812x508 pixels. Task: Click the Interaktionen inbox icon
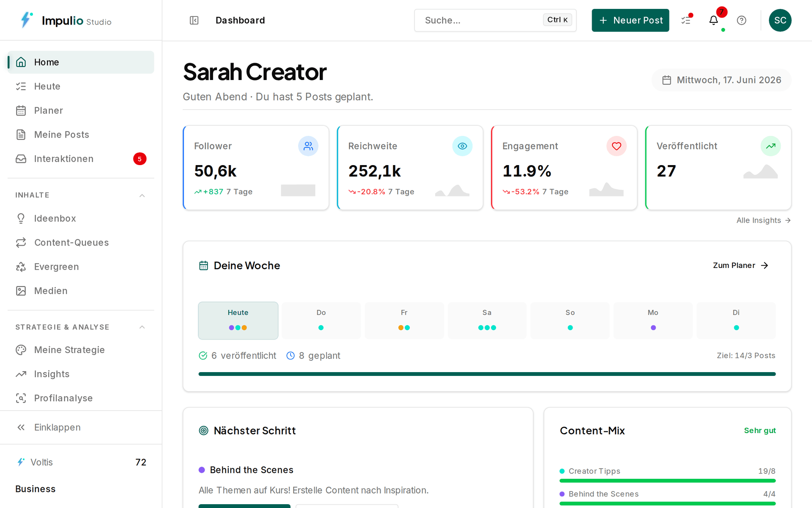pos(21,159)
